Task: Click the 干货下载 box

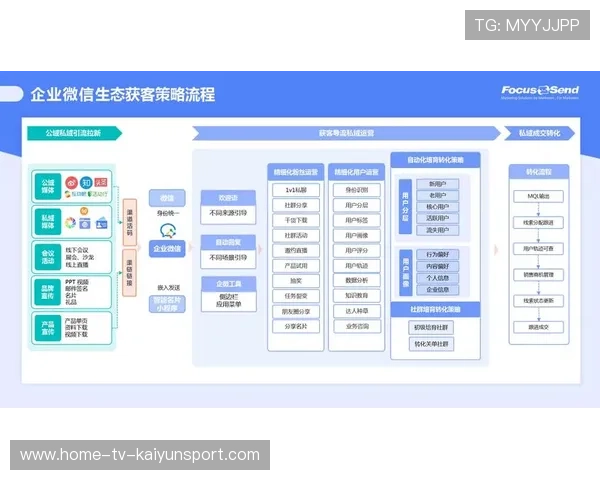Action: pos(296,220)
